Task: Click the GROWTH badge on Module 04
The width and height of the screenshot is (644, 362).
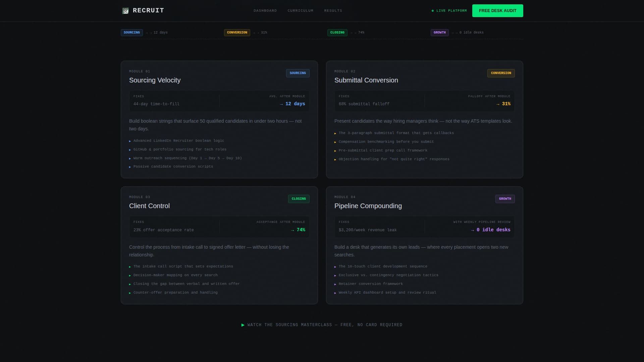Action: [x=505, y=199]
